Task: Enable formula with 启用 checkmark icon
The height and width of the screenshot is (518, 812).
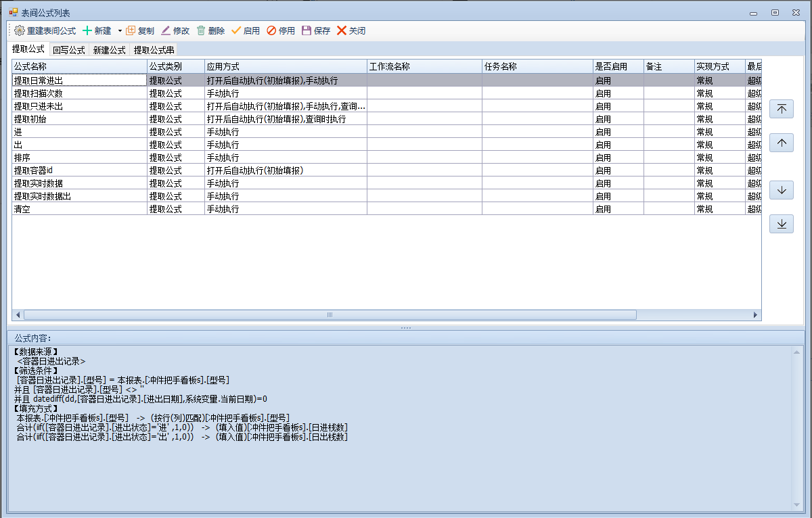Action: coord(236,30)
